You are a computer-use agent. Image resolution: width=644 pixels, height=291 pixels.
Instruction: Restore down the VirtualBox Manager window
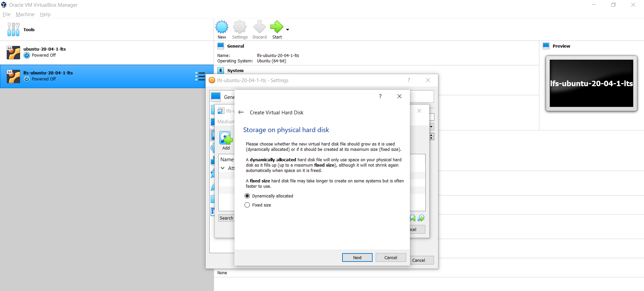pos(613,5)
